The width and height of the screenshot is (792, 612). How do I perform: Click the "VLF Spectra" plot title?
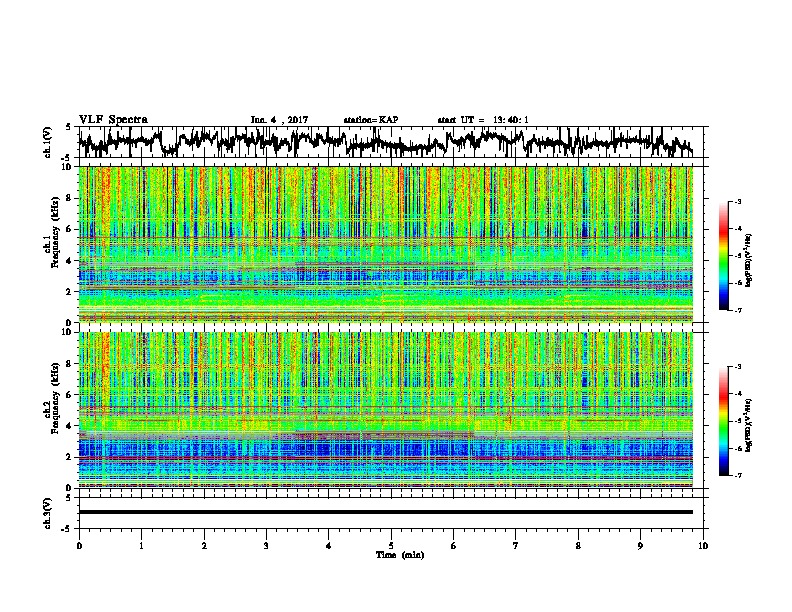(x=113, y=120)
